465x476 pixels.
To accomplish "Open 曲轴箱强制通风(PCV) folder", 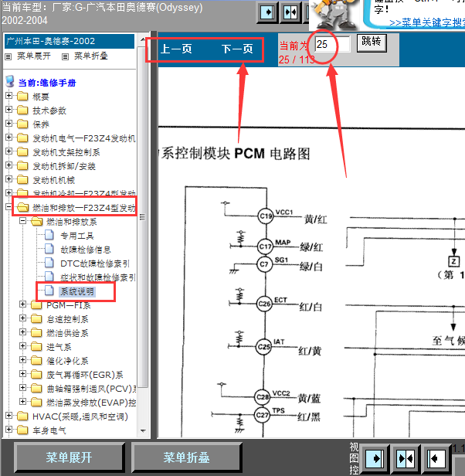I will coord(90,389).
